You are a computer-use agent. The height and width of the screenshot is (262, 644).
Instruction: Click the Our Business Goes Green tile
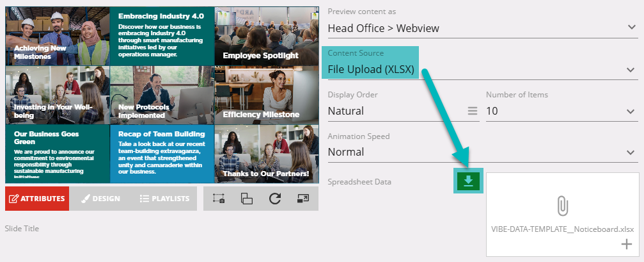pyautogui.click(x=58, y=154)
